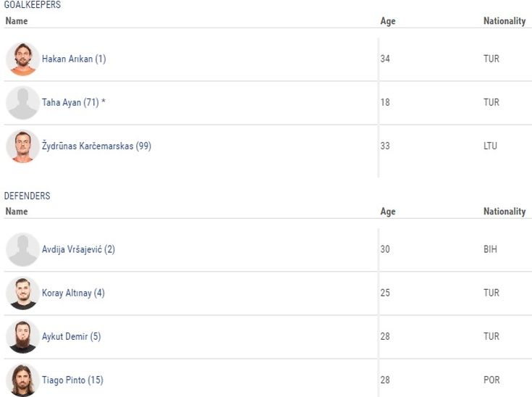Click Avdija Vršajević's placeholder avatar
532x397 pixels.
point(22,250)
